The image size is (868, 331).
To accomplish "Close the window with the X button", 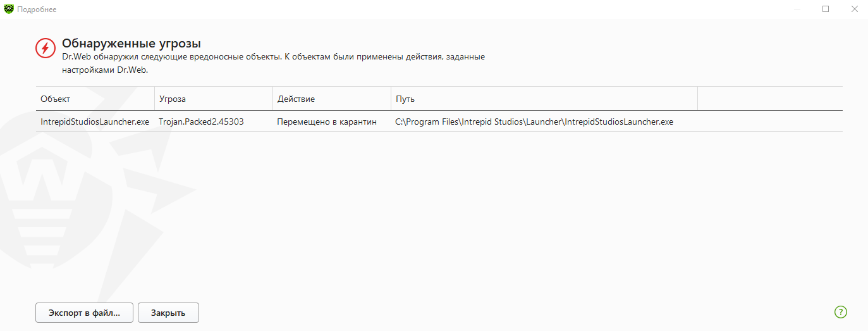I will coord(854,9).
